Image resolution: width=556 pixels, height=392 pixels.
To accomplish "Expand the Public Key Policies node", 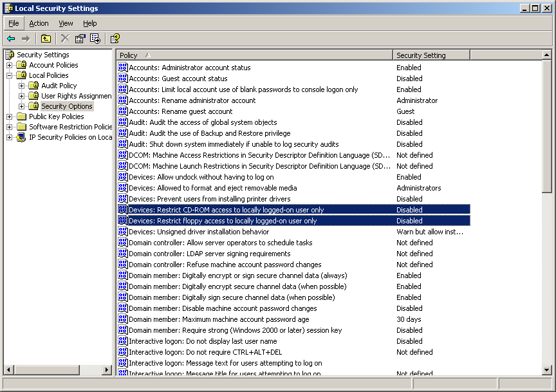I will [x=9, y=117].
